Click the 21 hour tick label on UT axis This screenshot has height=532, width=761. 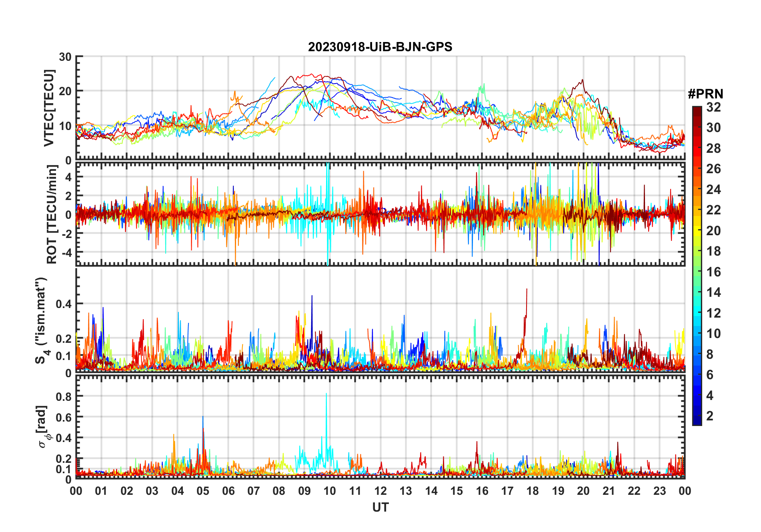coord(609,491)
